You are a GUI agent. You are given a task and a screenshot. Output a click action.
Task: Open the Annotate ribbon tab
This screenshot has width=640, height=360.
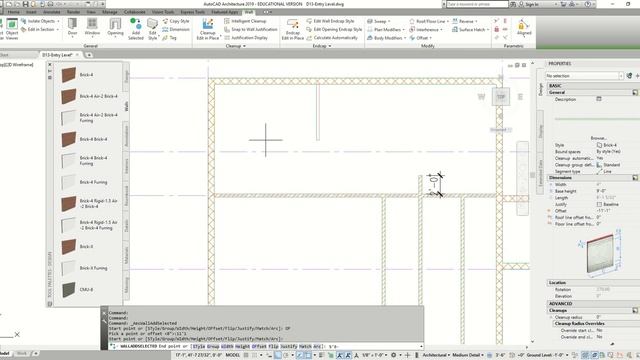52,12
